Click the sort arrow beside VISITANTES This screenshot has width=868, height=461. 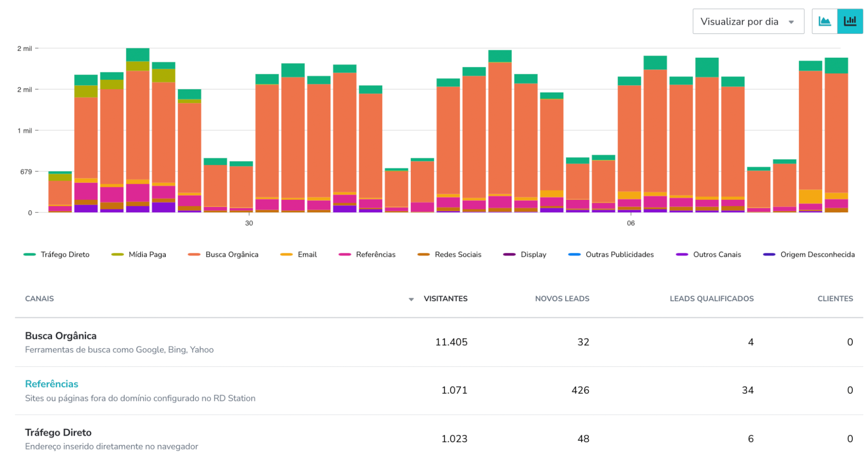pos(410,299)
